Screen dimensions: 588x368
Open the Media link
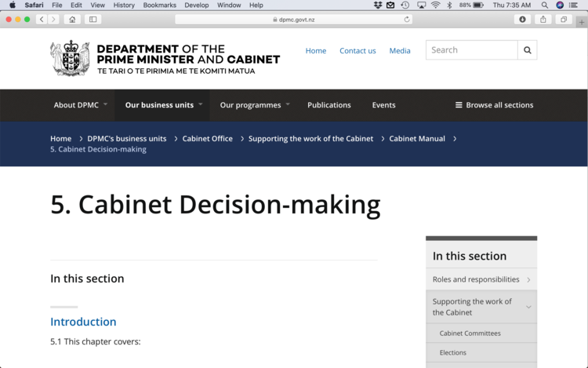(x=400, y=51)
